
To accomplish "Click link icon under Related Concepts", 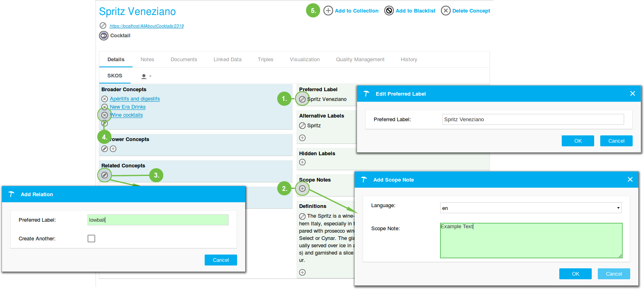I will pos(105,175).
